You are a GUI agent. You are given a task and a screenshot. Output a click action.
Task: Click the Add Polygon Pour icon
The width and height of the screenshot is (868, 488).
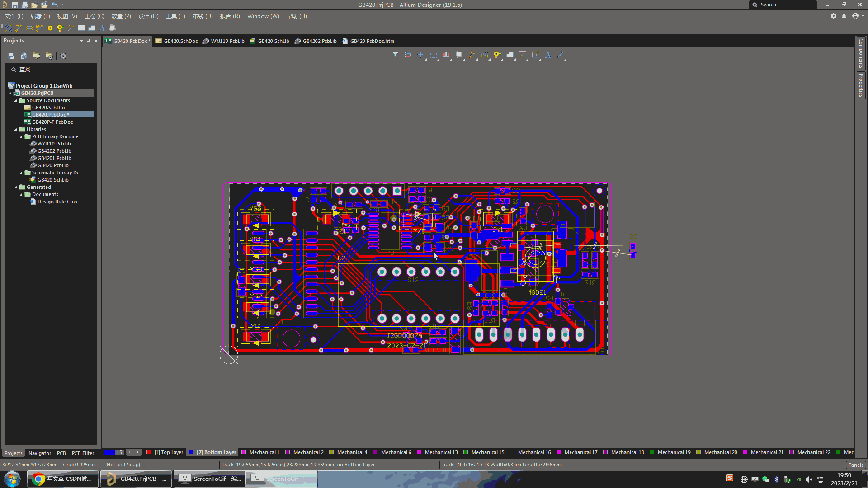coord(509,55)
